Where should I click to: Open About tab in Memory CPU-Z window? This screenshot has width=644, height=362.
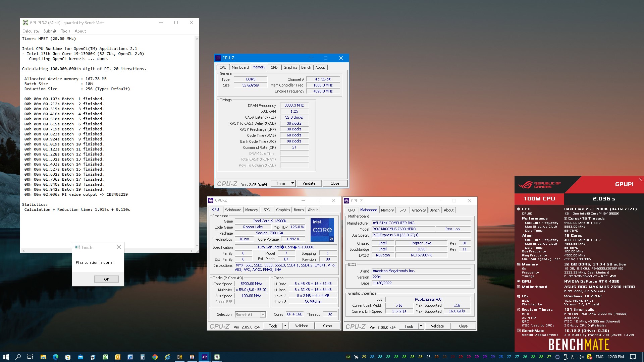click(x=320, y=67)
